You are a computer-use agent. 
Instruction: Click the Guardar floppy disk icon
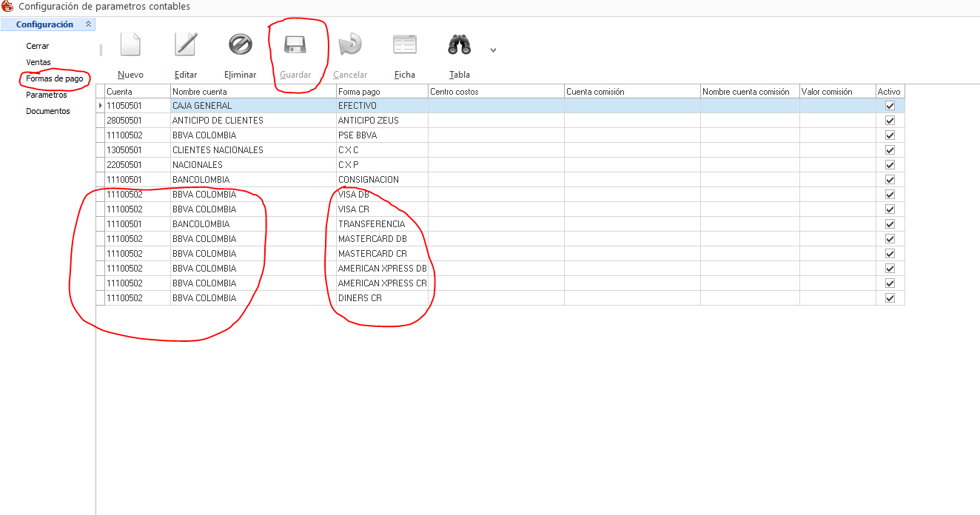click(x=295, y=45)
